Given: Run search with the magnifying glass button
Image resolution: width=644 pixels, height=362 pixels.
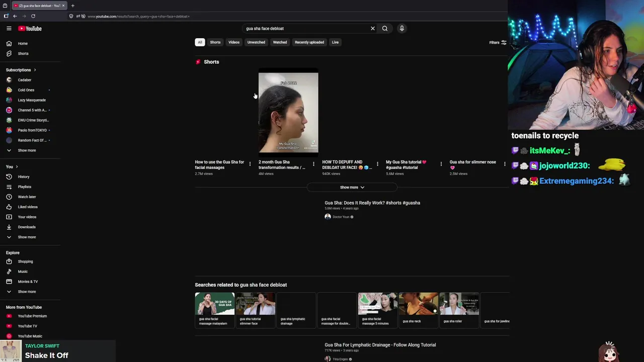Looking at the screenshot, I should click(385, 29).
